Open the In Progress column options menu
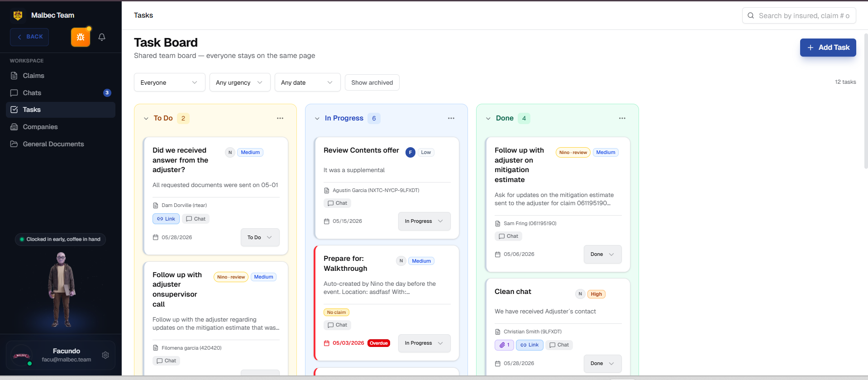The height and width of the screenshot is (380, 868). coord(451,118)
